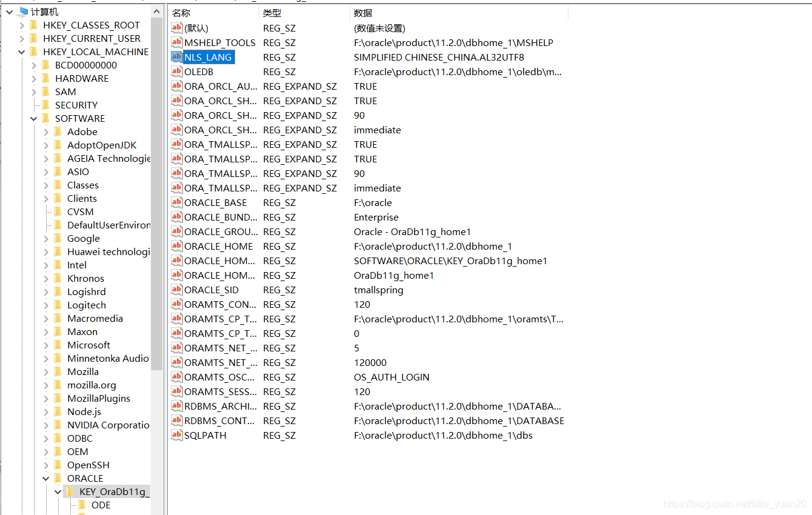The image size is (812, 515).
Task: Collapse the ORACLE key arrow
Action: click(x=46, y=478)
